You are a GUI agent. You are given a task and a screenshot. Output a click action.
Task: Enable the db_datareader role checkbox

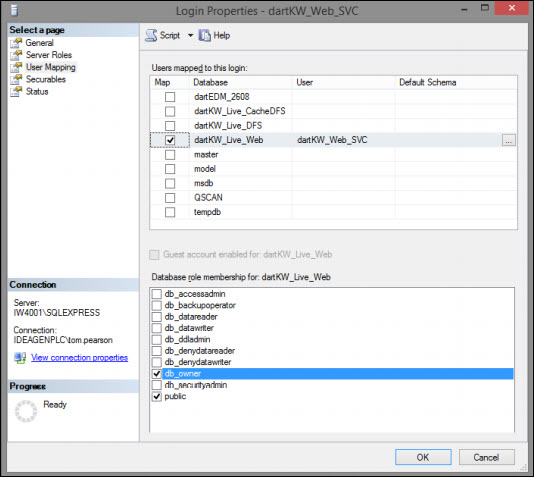click(157, 317)
